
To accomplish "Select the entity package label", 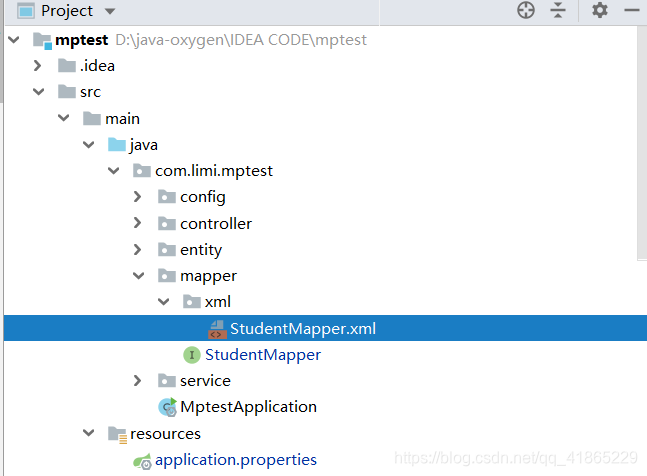I will 201,250.
